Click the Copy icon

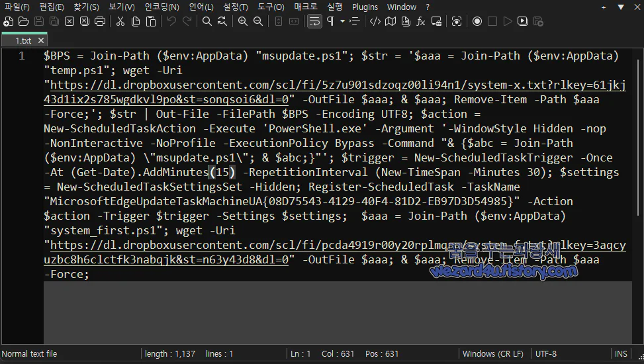[136, 21]
